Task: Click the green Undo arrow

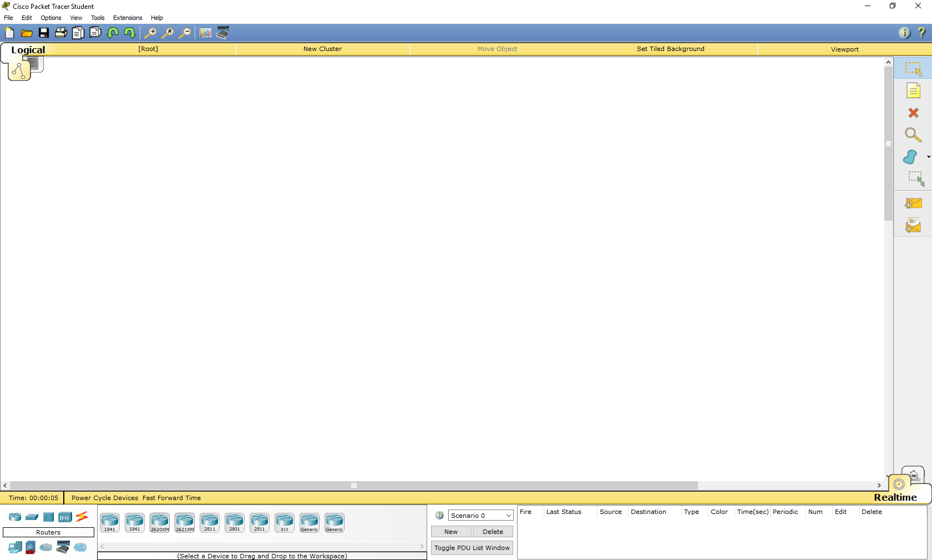Action: pyautogui.click(x=113, y=33)
